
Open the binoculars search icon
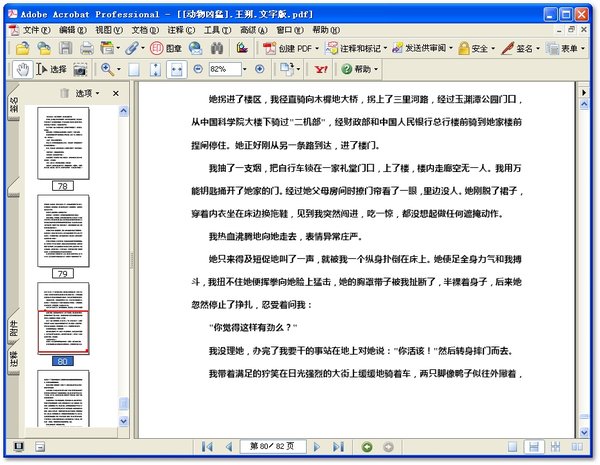click(x=217, y=49)
